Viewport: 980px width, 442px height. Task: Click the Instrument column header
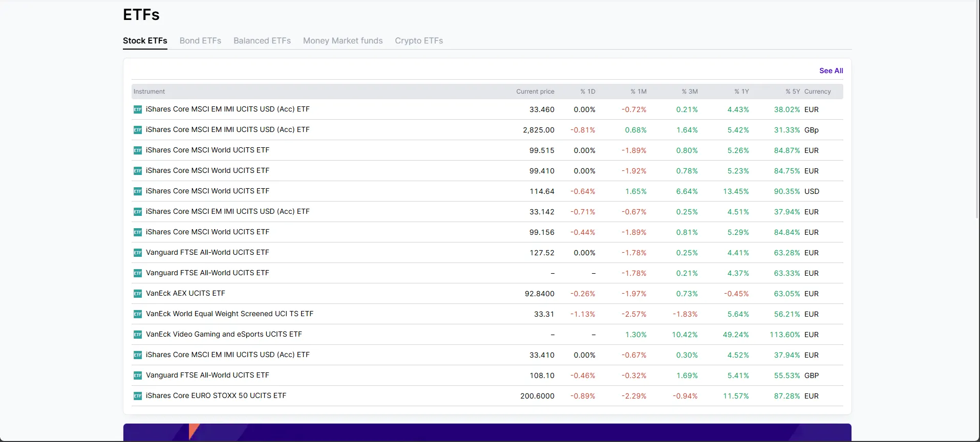pos(149,92)
